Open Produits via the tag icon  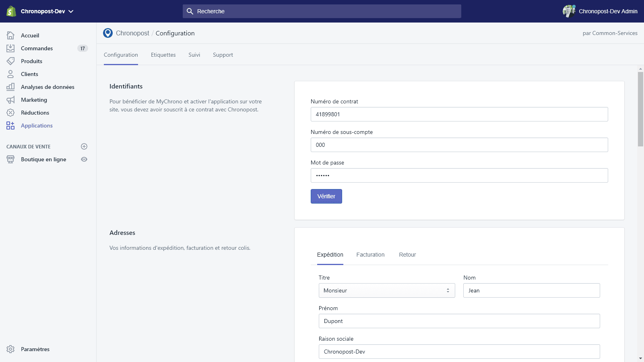click(x=10, y=61)
